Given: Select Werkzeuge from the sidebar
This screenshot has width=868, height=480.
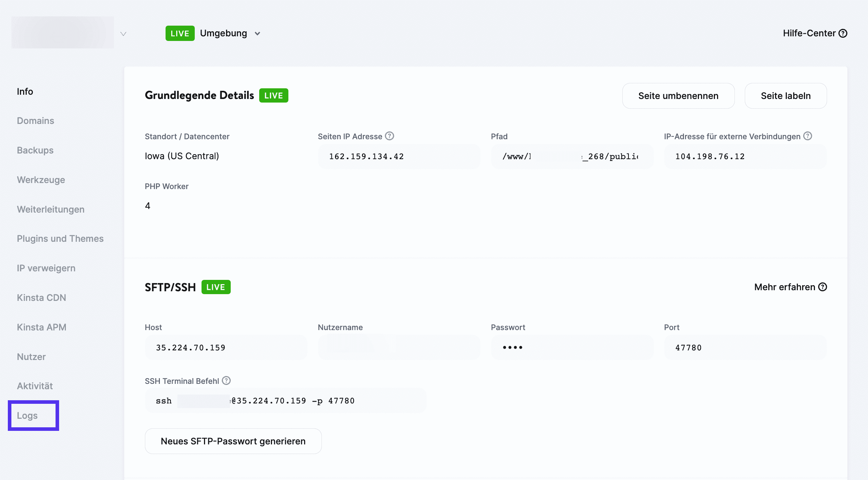Looking at the screenshot, I should click(x=41, y=180).
